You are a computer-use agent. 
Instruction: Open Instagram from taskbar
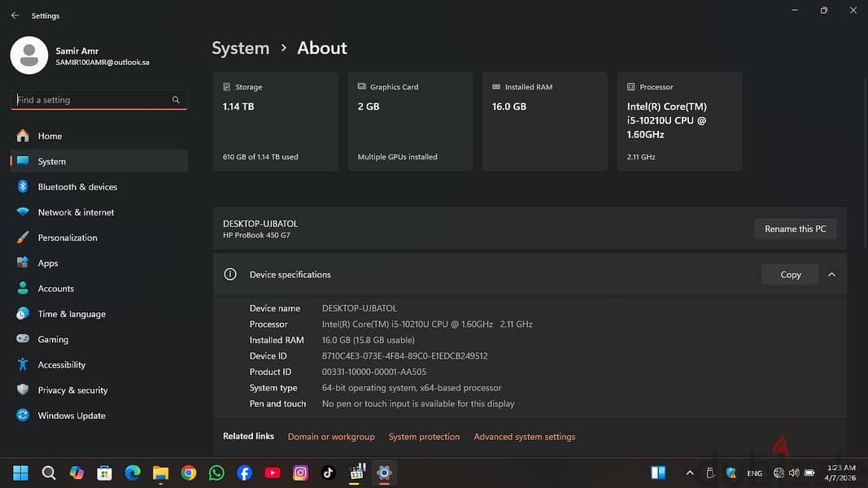[300, 473]
